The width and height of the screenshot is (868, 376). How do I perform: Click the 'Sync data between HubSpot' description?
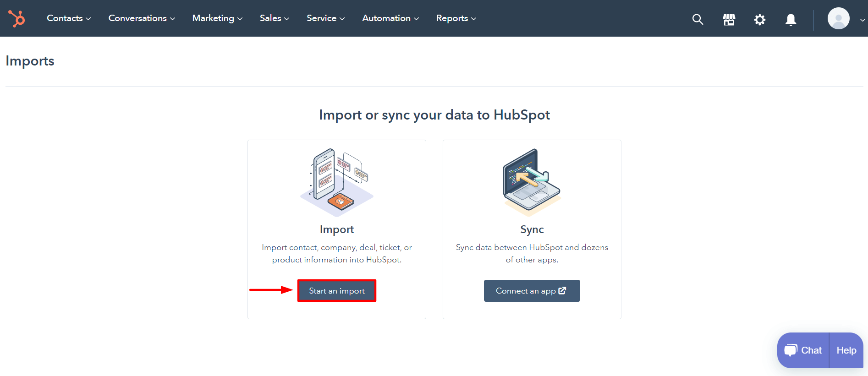532,253
